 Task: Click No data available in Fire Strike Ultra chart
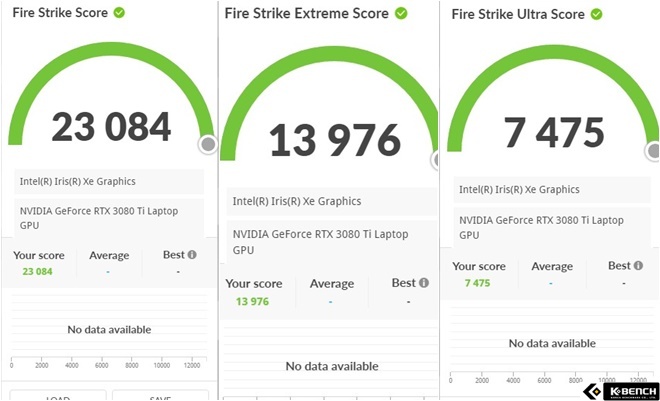[x=552, y=343]
